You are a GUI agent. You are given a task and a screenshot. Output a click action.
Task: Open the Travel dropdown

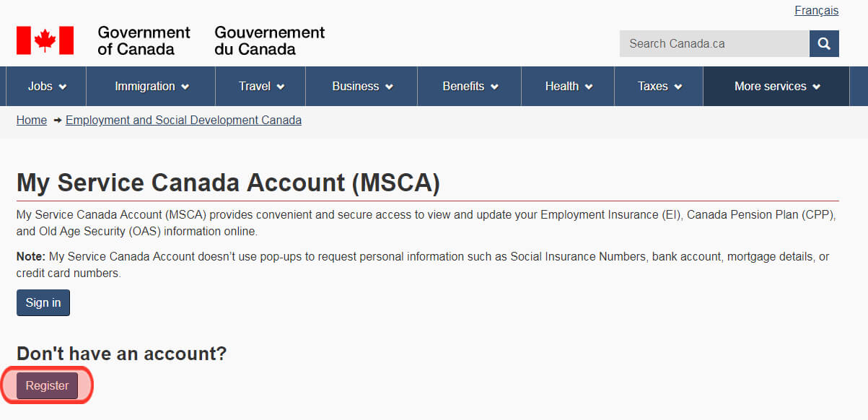point(260,86)
